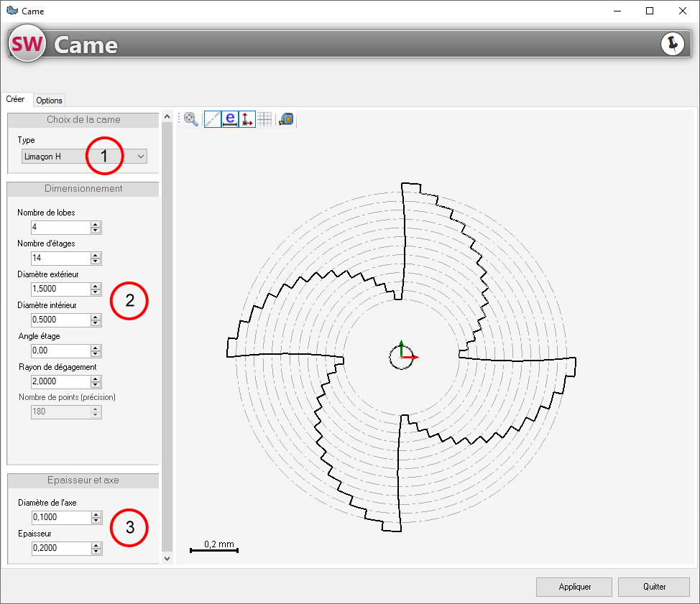The image size is (700, 604).
Task: Select the Créer tab
Action: tap(16, 100)
